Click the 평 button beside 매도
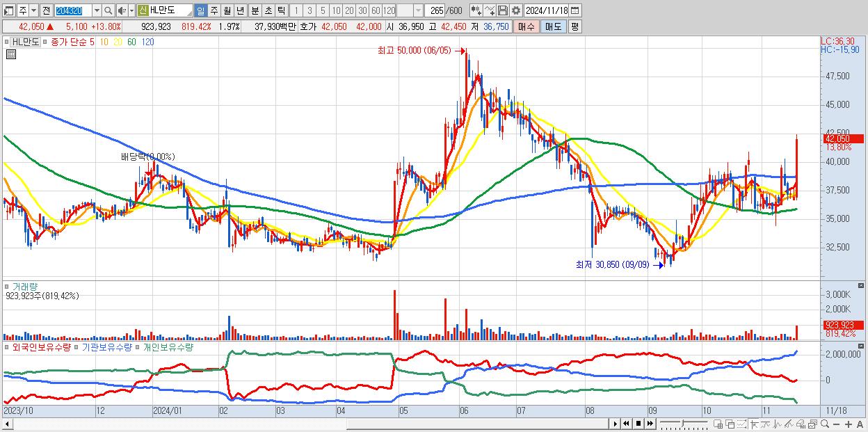This screenshot has height=432, width=868. (x=574, y=26)
